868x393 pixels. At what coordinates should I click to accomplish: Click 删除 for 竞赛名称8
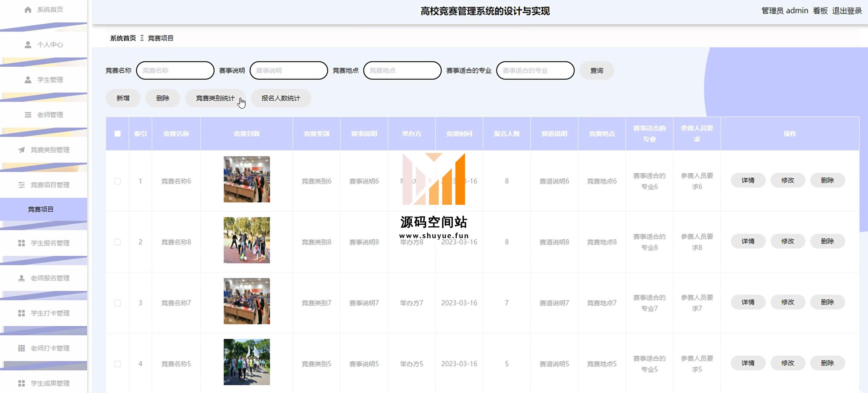point(828,241)
